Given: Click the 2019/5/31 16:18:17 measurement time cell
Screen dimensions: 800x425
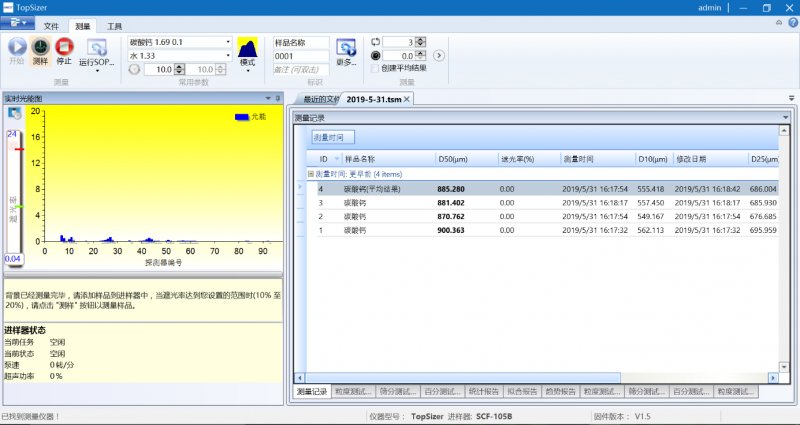Looking at the screenshot, I should (x=595, y=203).
